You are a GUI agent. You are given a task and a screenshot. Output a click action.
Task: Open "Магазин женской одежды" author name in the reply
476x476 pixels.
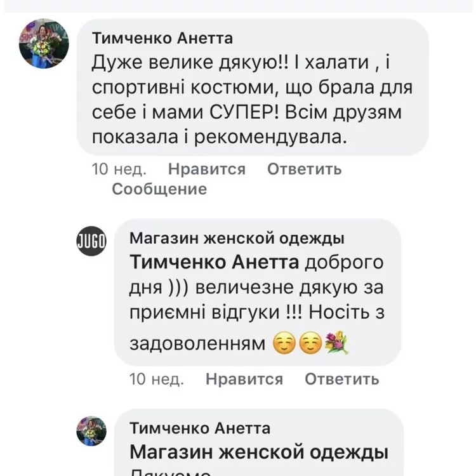click(x=237, y=239)
